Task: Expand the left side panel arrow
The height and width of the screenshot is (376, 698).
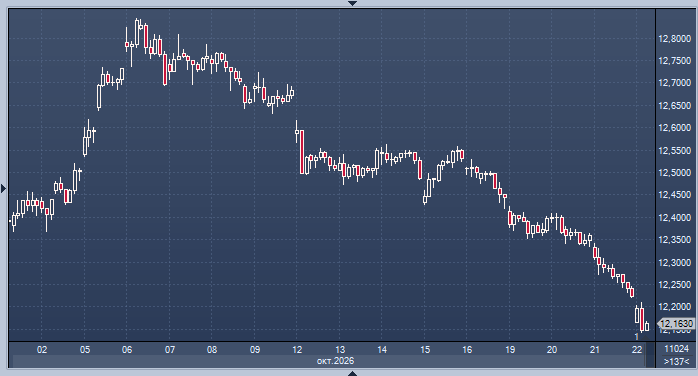Action: (x=4, y=189)
